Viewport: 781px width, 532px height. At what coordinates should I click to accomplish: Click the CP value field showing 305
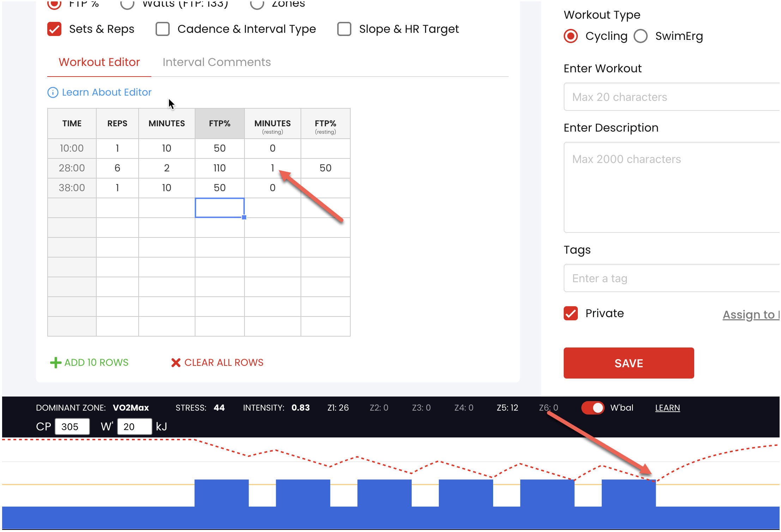[72, 427]
